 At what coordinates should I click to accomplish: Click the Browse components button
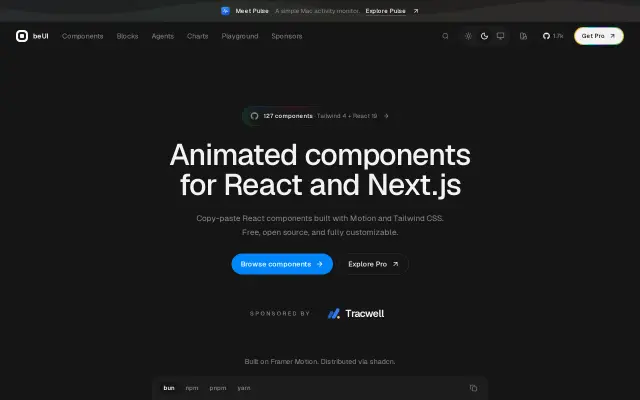tap(282, 264)
